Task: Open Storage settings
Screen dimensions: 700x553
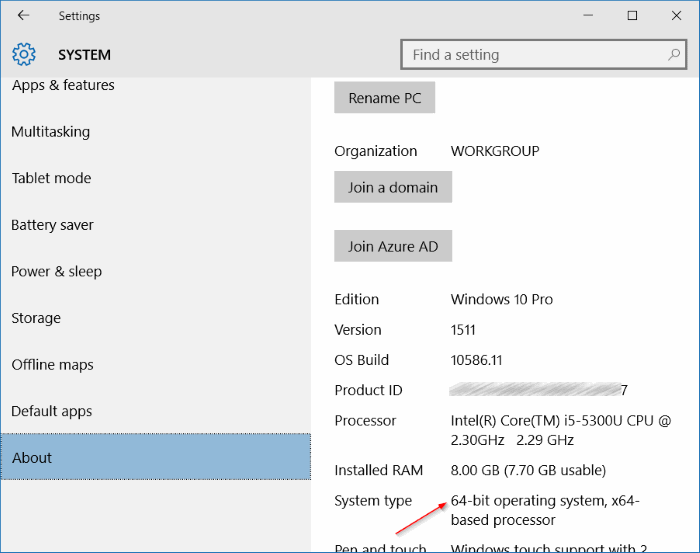Action: point(36,318)
